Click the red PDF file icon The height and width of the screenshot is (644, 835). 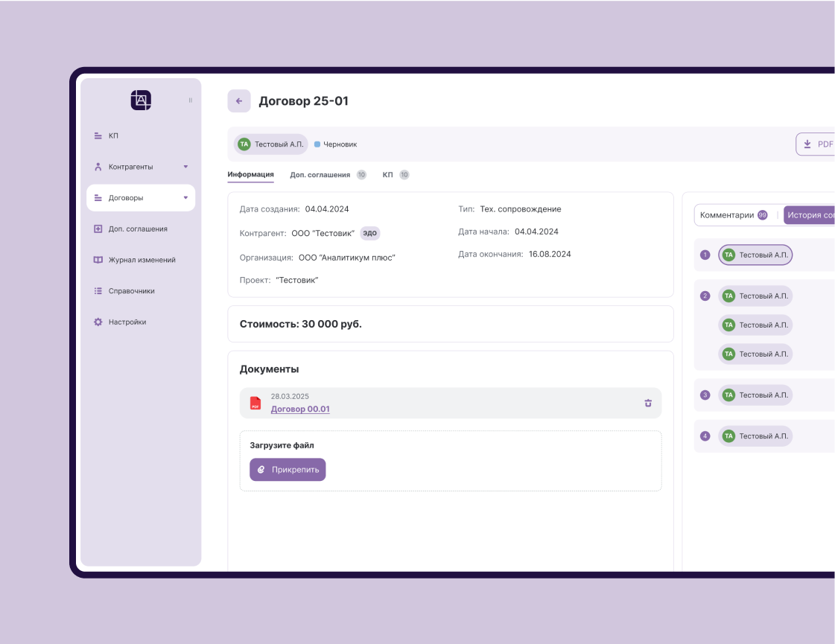tap(255, 403)
